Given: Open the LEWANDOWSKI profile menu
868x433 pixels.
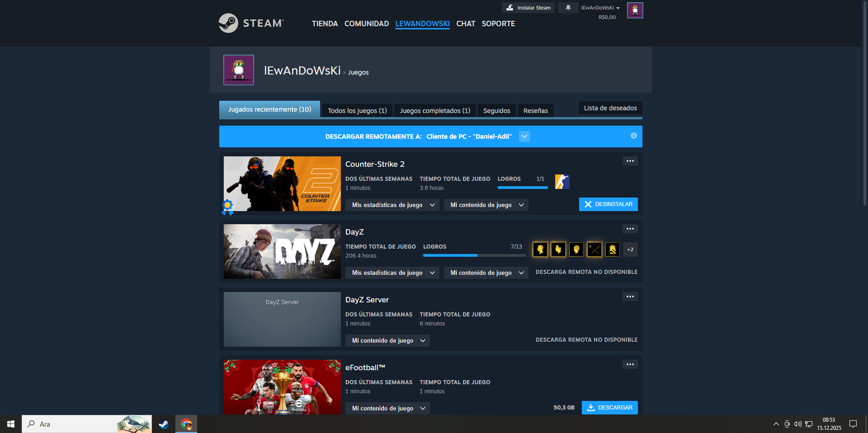Looking at the screenshot, I should click(422, 24).
